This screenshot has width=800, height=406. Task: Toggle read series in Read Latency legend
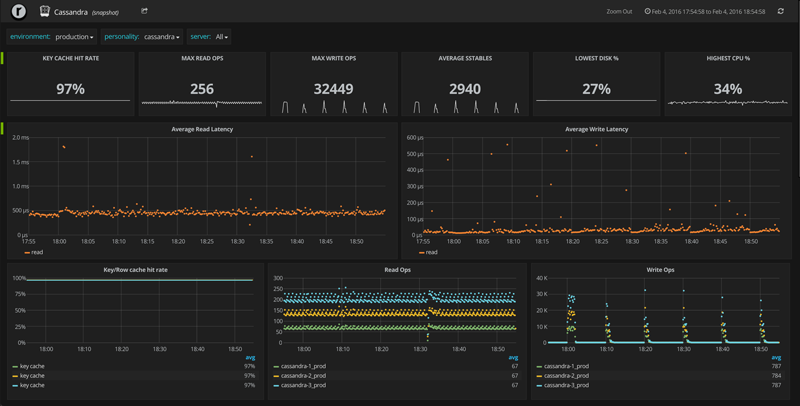click(37, 252)
